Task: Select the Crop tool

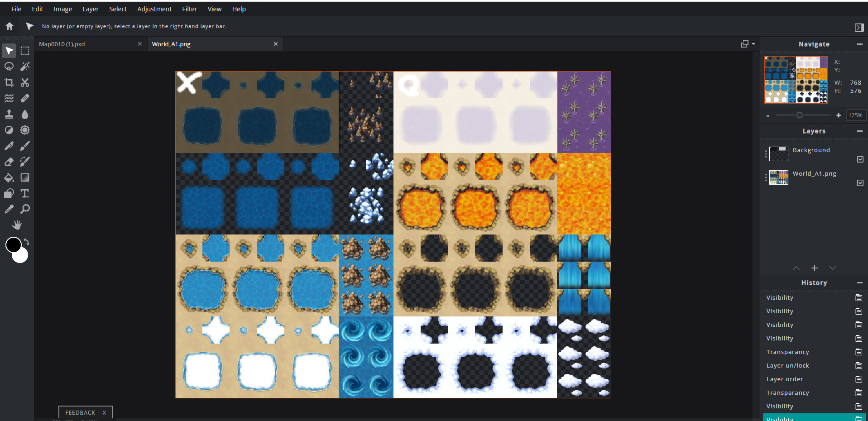Action: [9, 82]
